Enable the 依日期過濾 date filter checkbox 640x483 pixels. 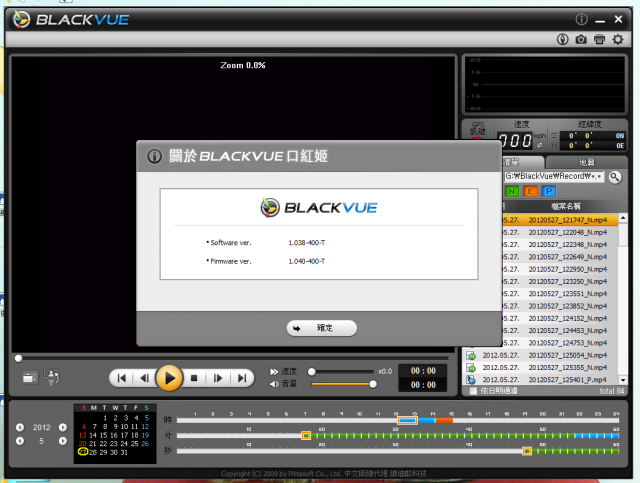(473, 391)
